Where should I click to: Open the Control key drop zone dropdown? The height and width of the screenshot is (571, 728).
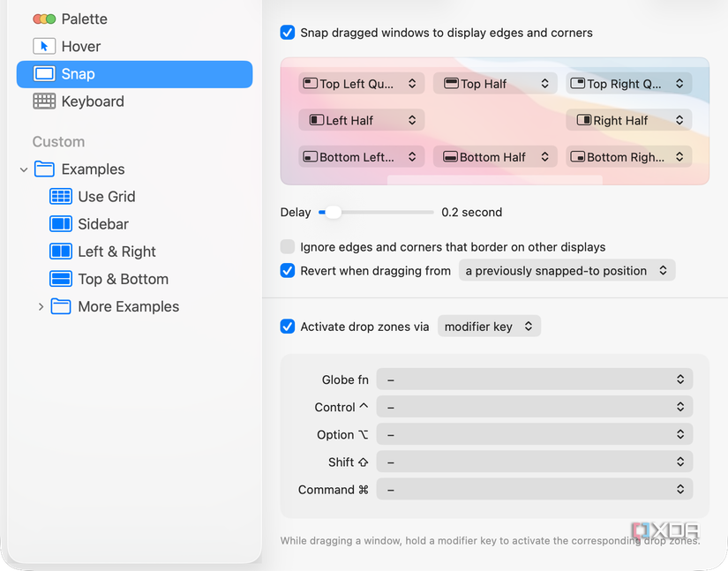535,407
